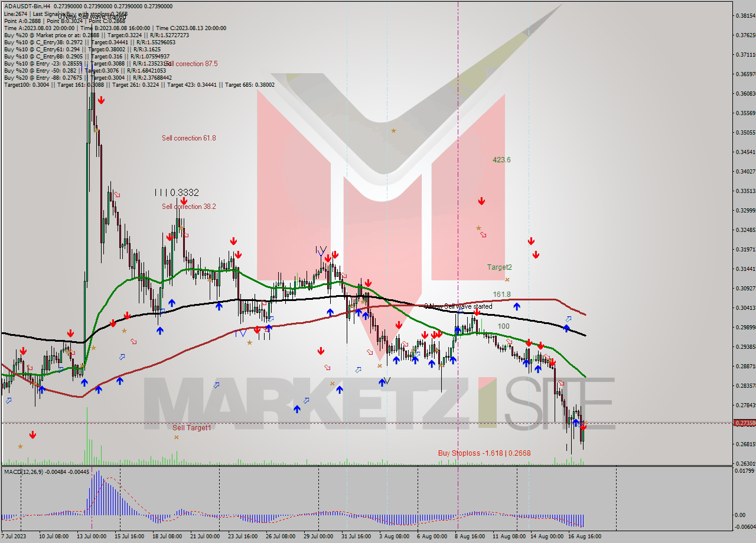This screenshot has height=543, width=756.
Task: Click the 26 Jul 08:00 time axis label
Action: (281, 537)
